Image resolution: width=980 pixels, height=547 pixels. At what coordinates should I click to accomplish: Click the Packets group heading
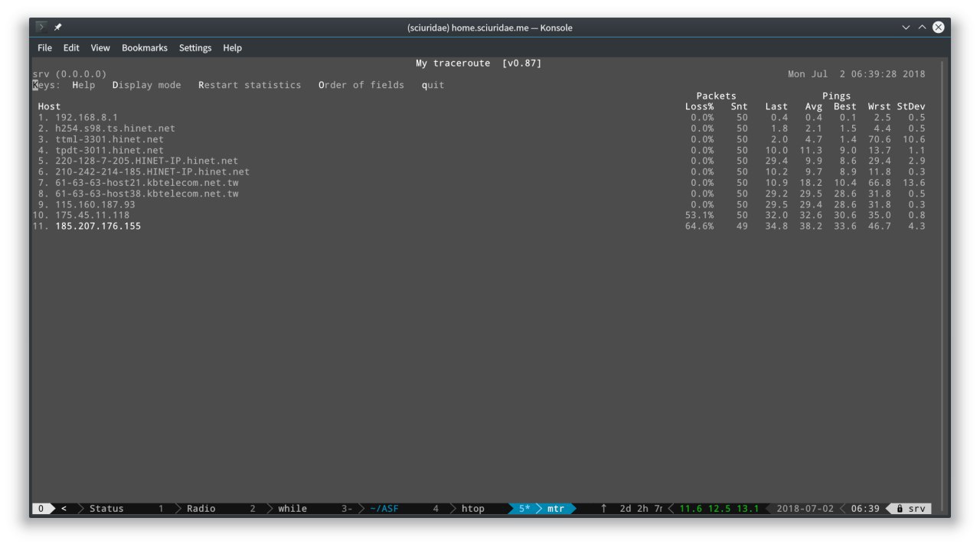pos(716,96)
